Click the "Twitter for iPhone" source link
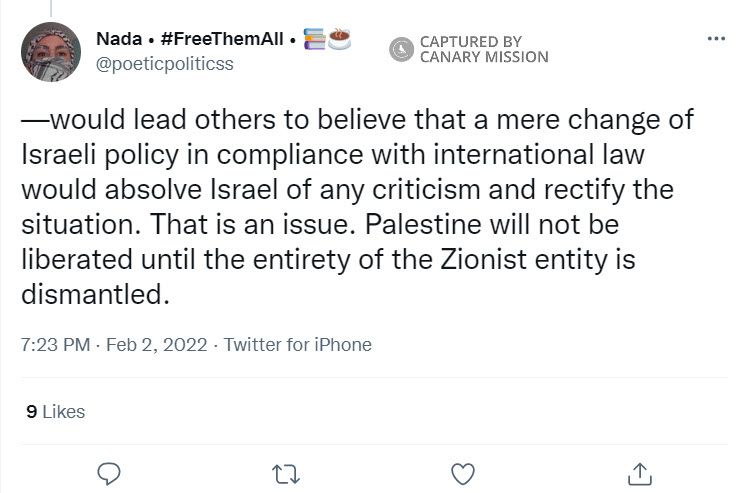The width and height of the screenshot is (741, 493). click(x=297, y=345)
